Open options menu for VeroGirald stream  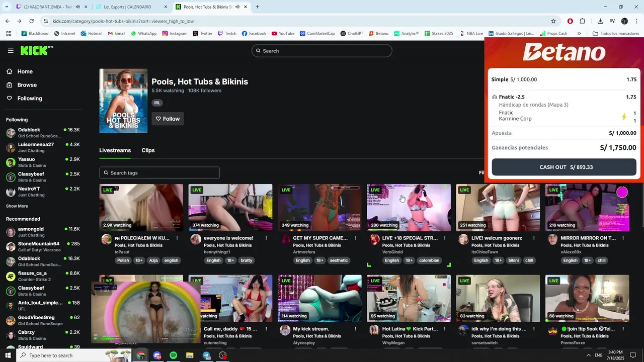tap(445, 238)
